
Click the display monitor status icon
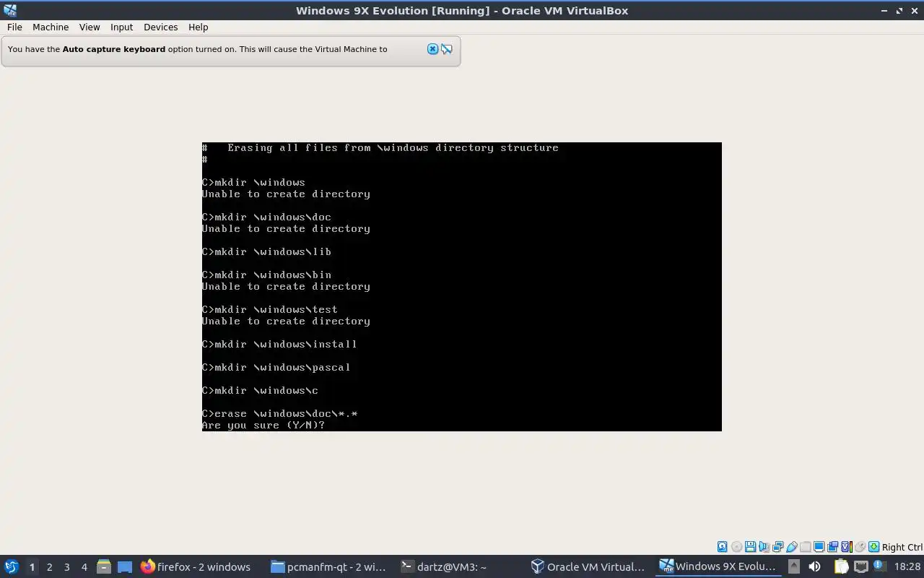[819, 547]
